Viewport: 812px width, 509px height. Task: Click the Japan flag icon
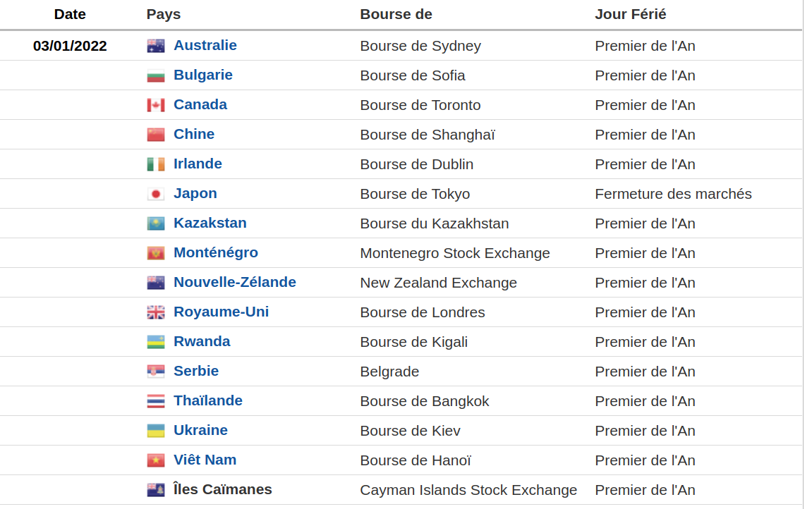tap(156, 194)
